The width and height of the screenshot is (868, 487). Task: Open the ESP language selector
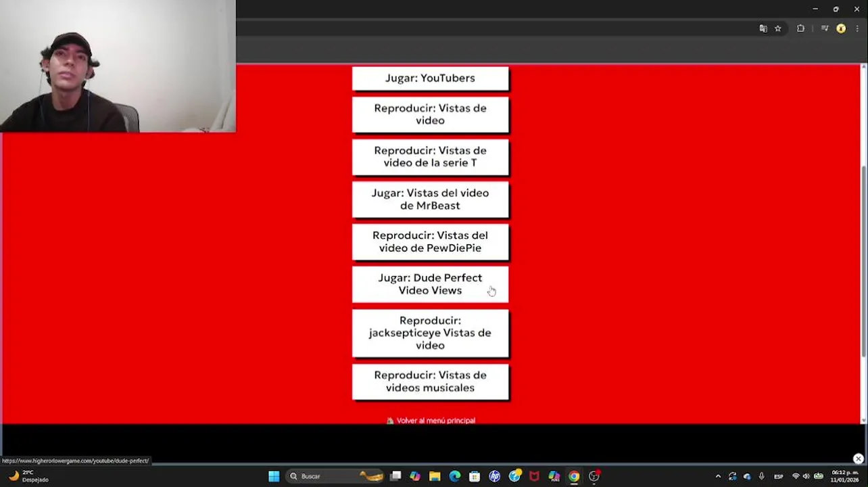click(x=779, y=476)
